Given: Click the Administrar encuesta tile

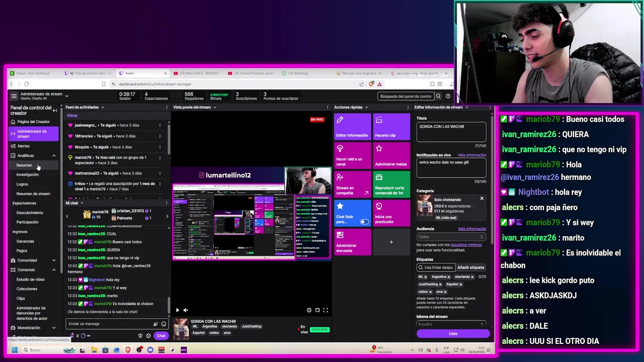Looking at the screenshot, I should coord(352,242).
